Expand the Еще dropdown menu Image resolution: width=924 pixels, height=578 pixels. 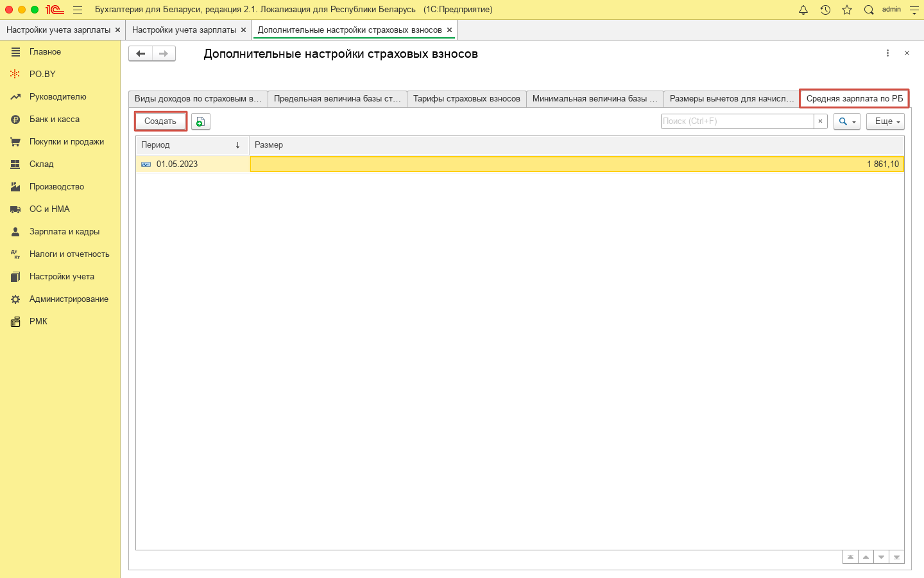885,121
